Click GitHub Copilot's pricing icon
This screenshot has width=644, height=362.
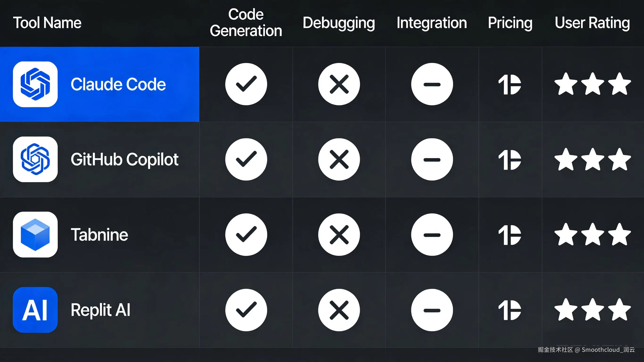(x=510, y=160)
